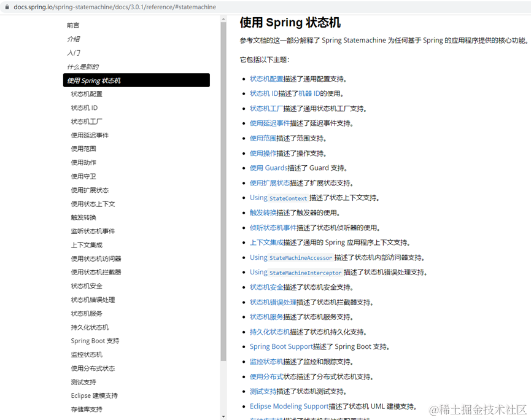Open 介绍 in the sidebar
Viewport: 531px width, 420px height.
click(x=74, y=39)
